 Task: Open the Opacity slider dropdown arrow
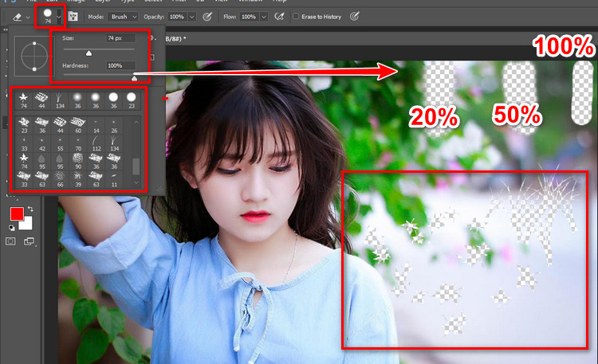[x=192, y=17]
